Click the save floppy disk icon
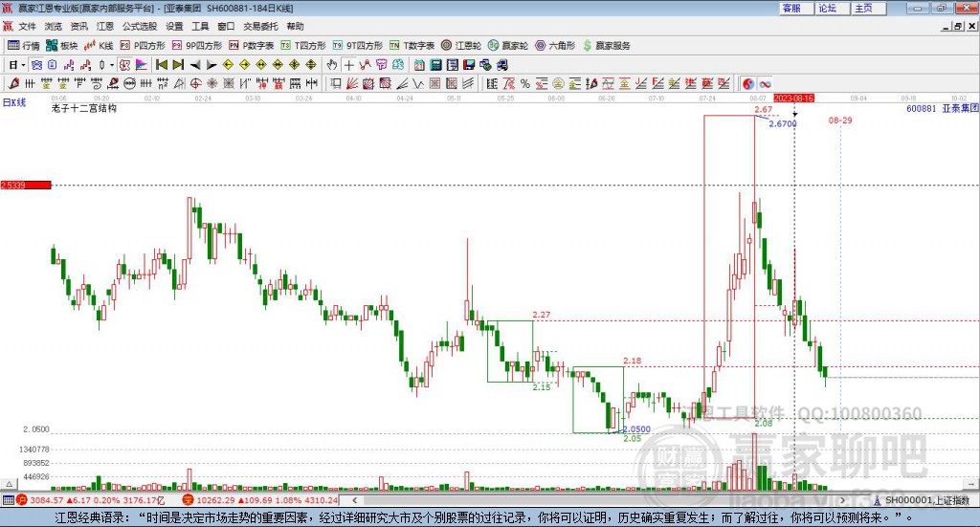Viewport: 980px width, 527px height. [469, 65]
